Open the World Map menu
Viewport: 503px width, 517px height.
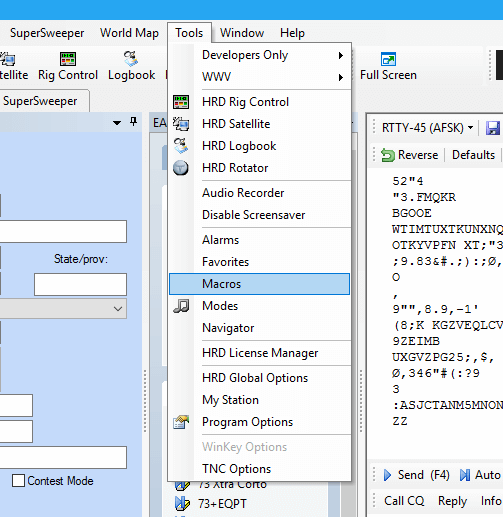click(129, 33)
